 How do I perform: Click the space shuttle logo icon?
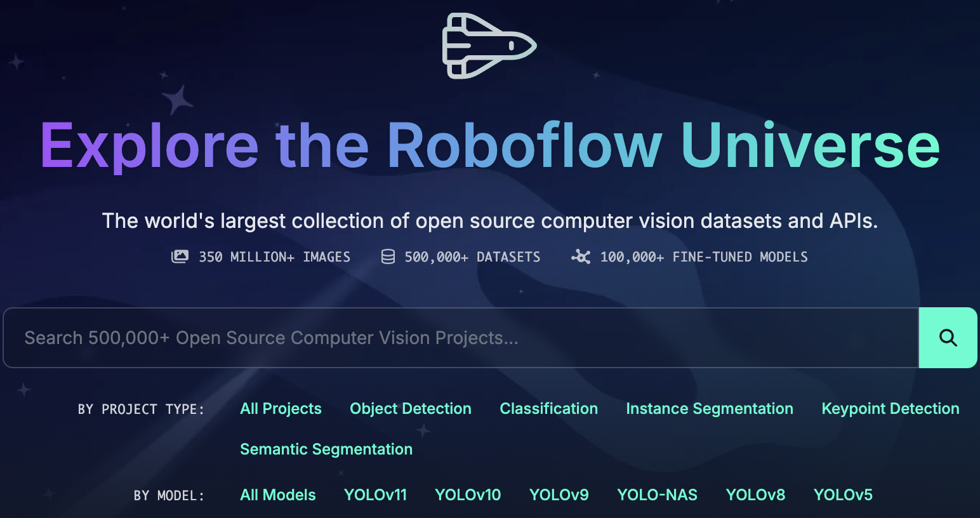(489, 46)
